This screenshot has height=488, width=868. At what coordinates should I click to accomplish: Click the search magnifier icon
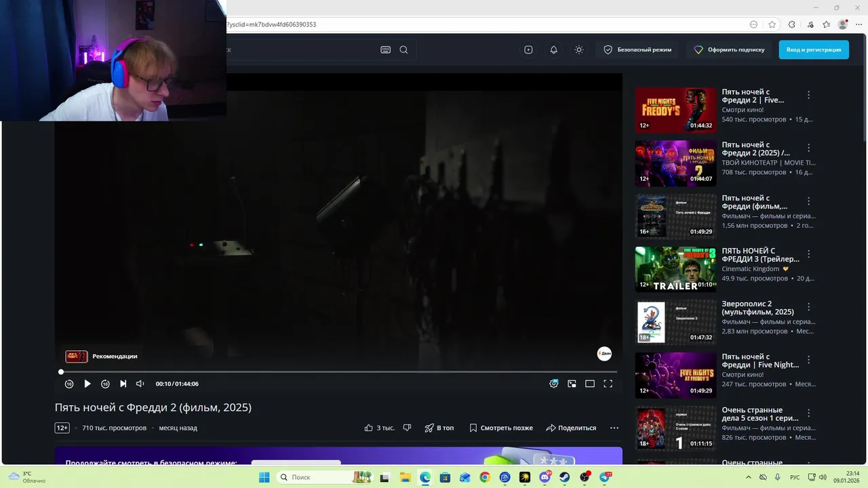(403, 49)
